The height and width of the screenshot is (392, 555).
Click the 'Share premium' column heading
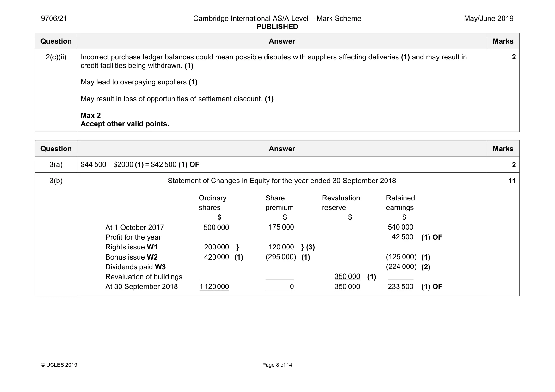(280, 203)
